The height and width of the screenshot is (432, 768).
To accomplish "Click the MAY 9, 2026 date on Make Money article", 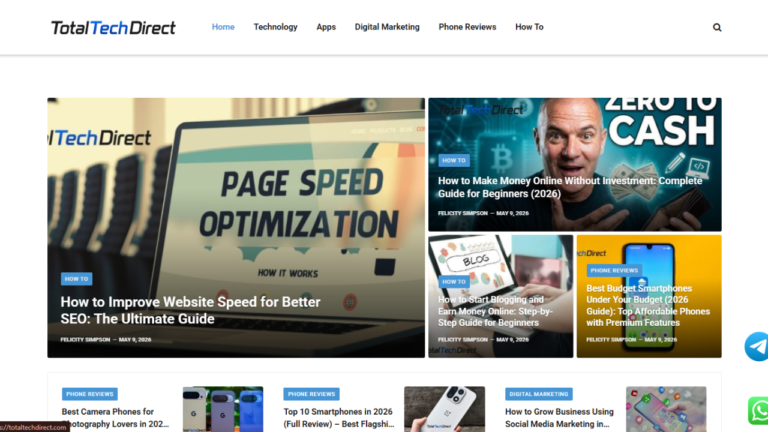I will [512, 213].
